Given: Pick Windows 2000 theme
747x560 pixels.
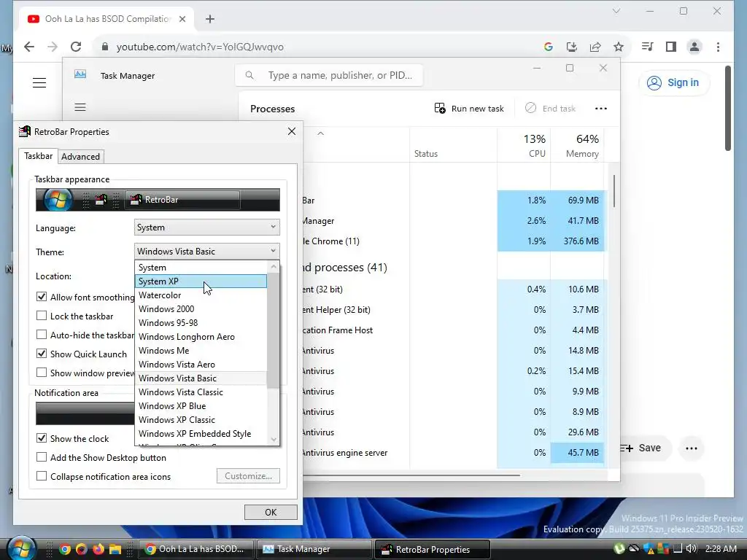Looking at the screenshot, I should [x=201, y=308].
